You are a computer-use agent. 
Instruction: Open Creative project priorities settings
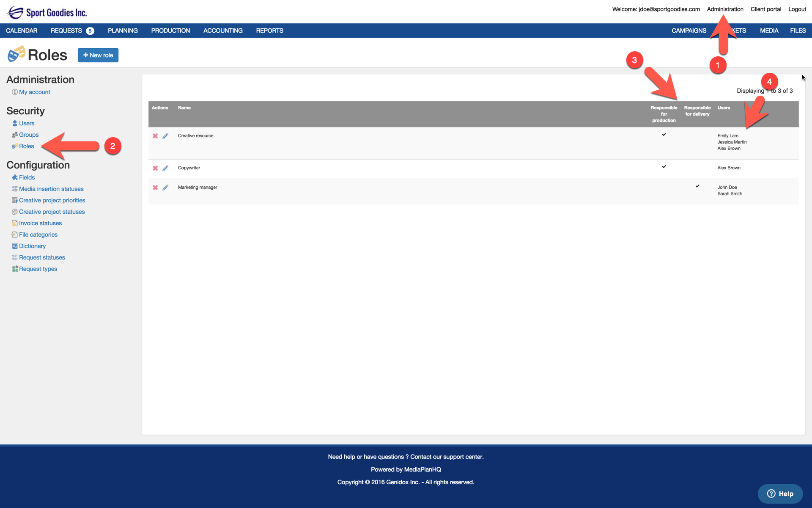pos(52,200)
